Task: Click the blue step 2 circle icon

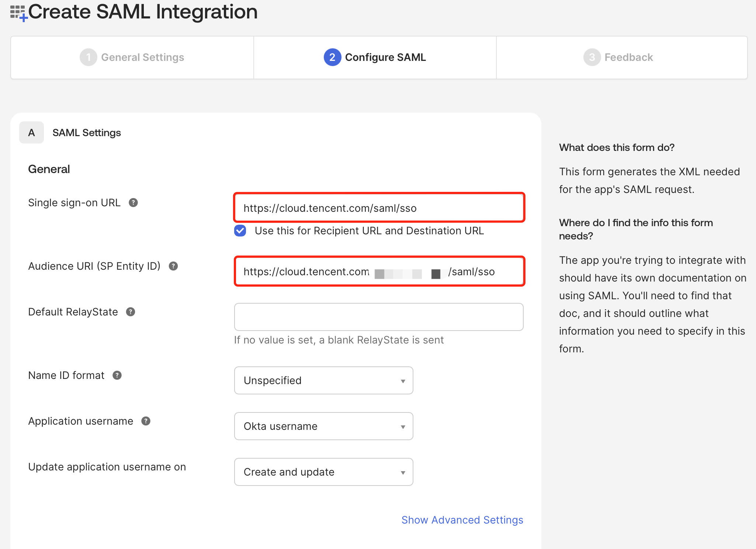Action: (332, 57)
